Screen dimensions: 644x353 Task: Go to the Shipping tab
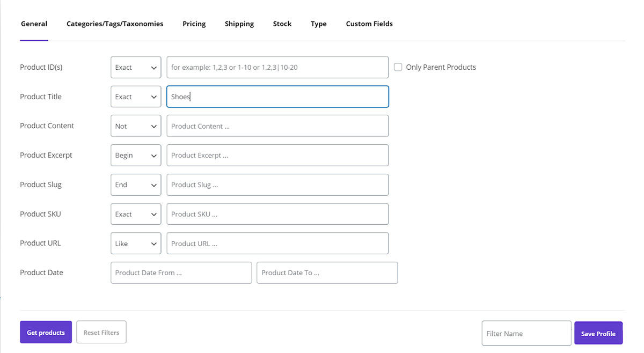pos(239,24)
